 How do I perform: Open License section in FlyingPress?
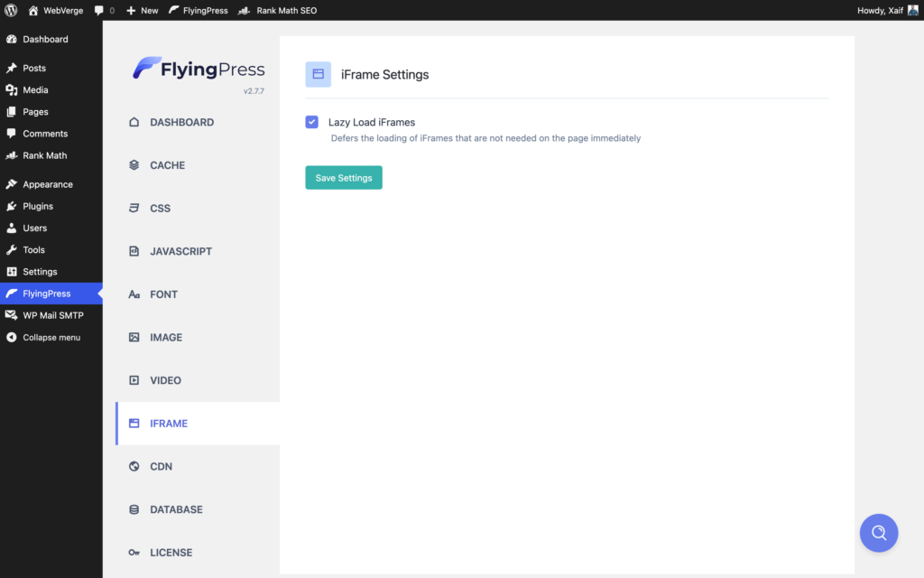pos(171,552)
